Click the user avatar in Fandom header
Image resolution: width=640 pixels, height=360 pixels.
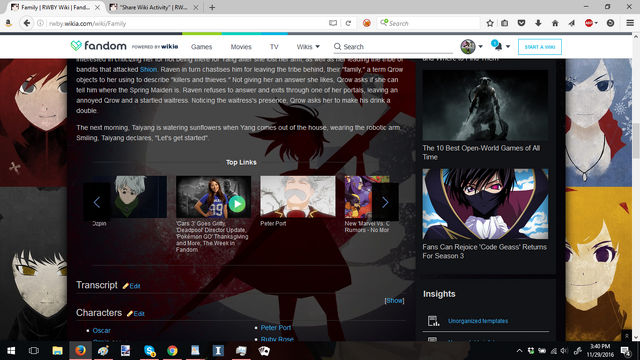pyautogui.click(x=468, y=47)
